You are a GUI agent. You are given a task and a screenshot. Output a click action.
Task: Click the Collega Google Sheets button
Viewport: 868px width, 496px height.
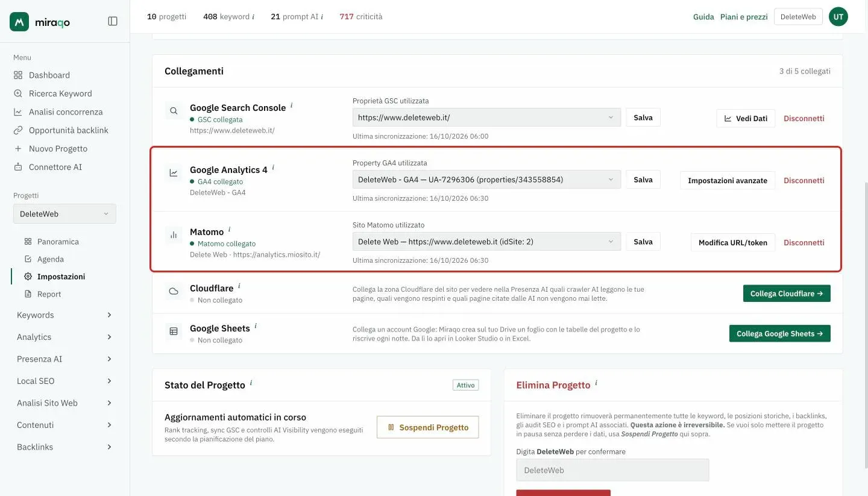(780, 333)
